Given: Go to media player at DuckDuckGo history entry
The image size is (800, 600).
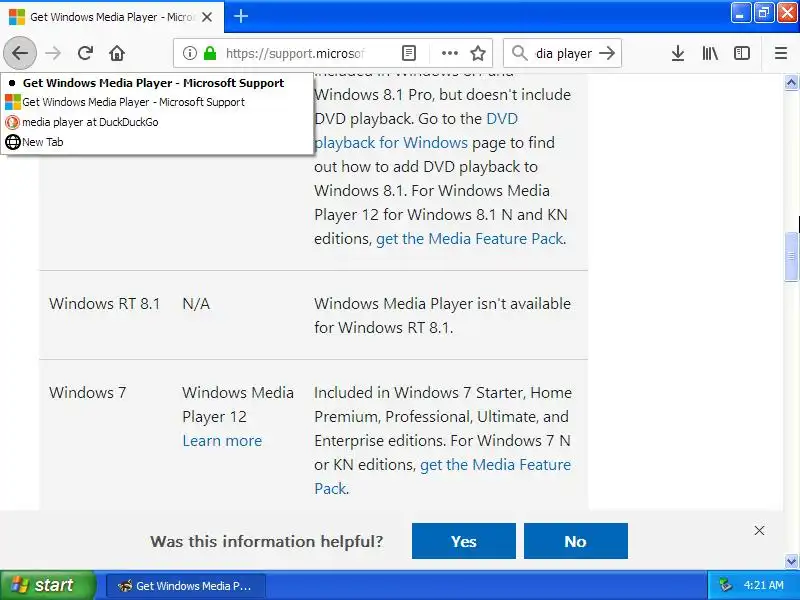Looking at the screenshot, I should click(x=157, y=122).
